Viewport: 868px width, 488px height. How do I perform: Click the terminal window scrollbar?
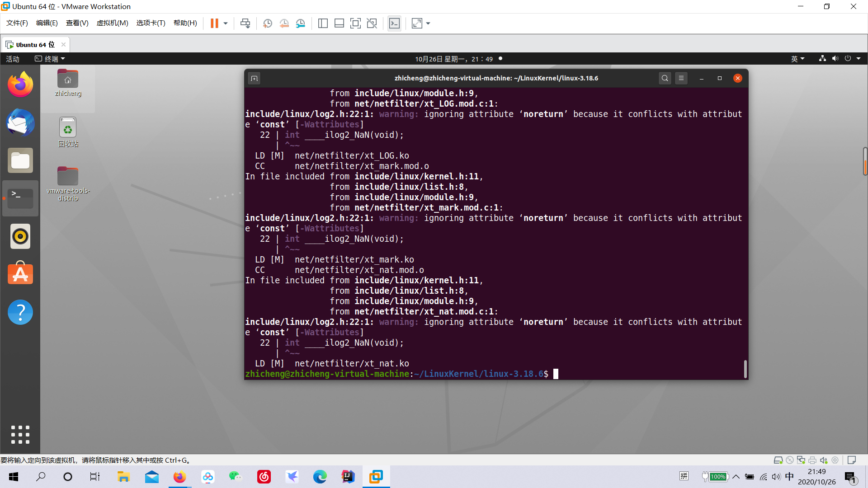(x=745, y=369)
